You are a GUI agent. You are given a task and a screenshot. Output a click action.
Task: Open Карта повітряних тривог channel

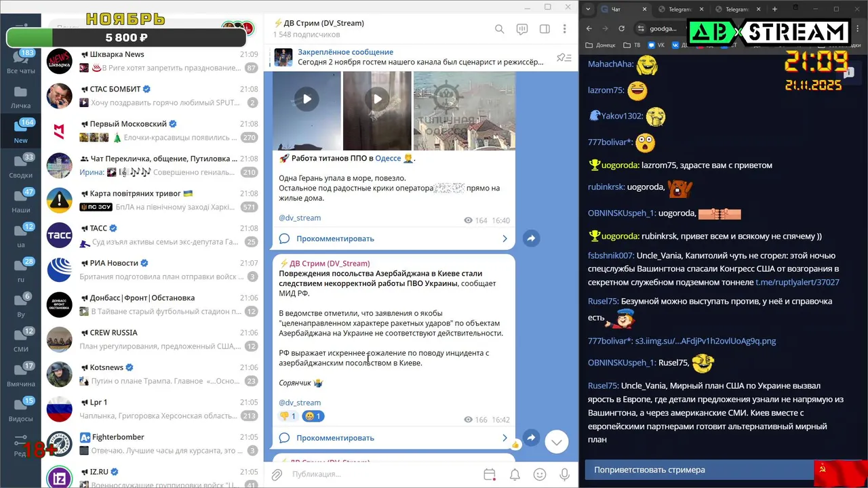click(153, 200)
